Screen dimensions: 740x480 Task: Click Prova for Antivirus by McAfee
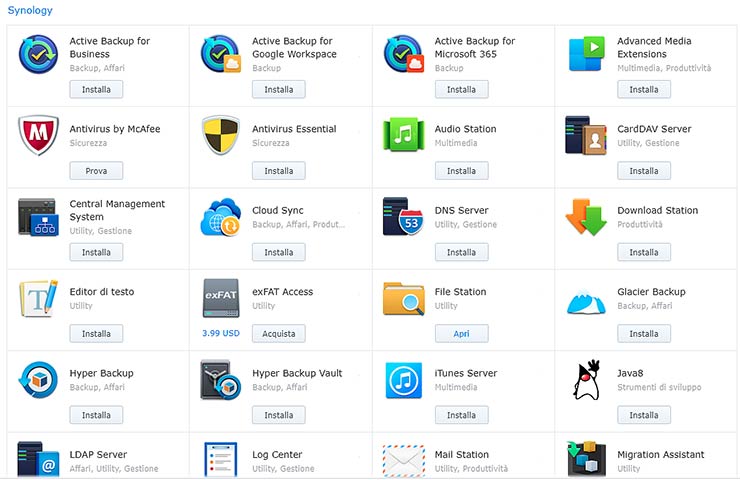(96, 171)
